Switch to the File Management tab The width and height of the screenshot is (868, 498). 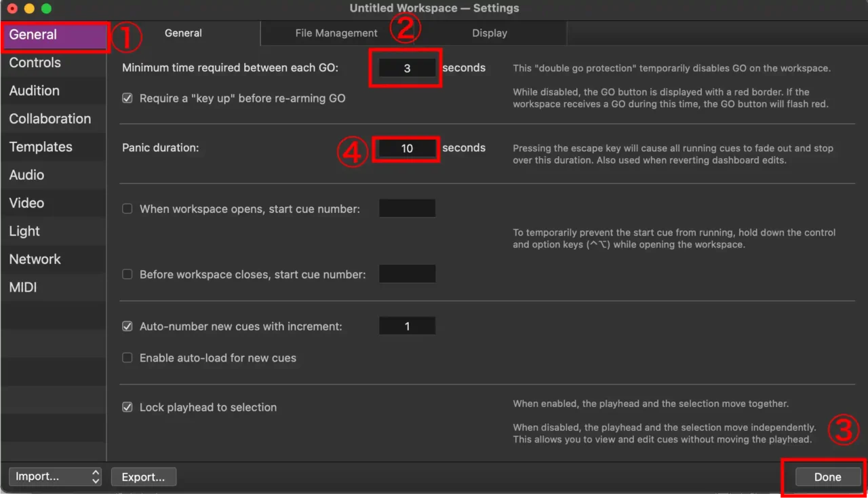click(336, 33)
